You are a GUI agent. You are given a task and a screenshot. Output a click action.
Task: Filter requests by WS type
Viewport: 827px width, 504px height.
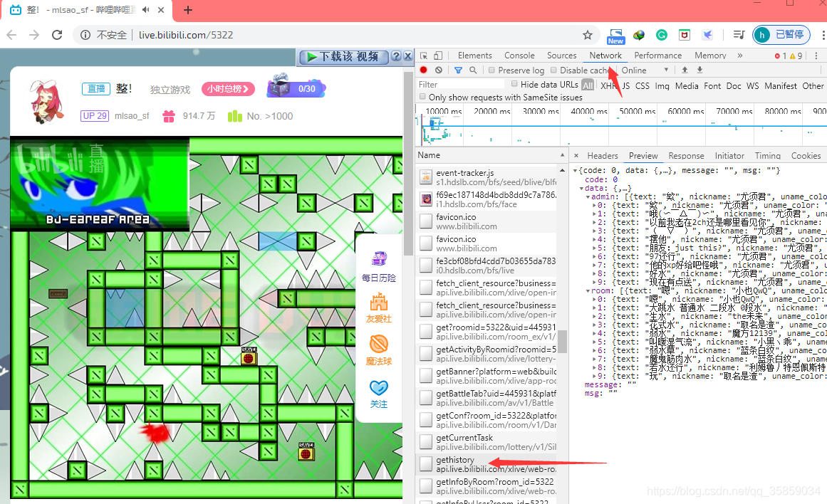click(x=752, y=85)
